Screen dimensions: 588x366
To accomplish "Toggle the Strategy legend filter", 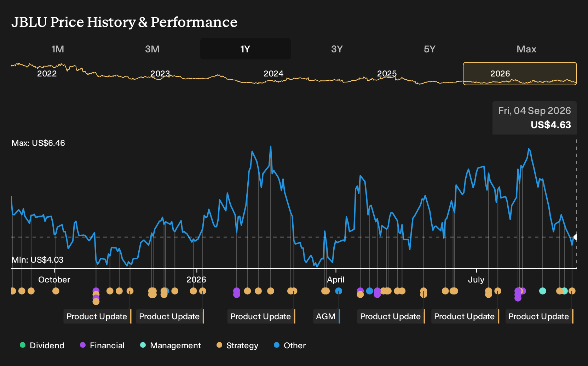I will click(237, 345).
